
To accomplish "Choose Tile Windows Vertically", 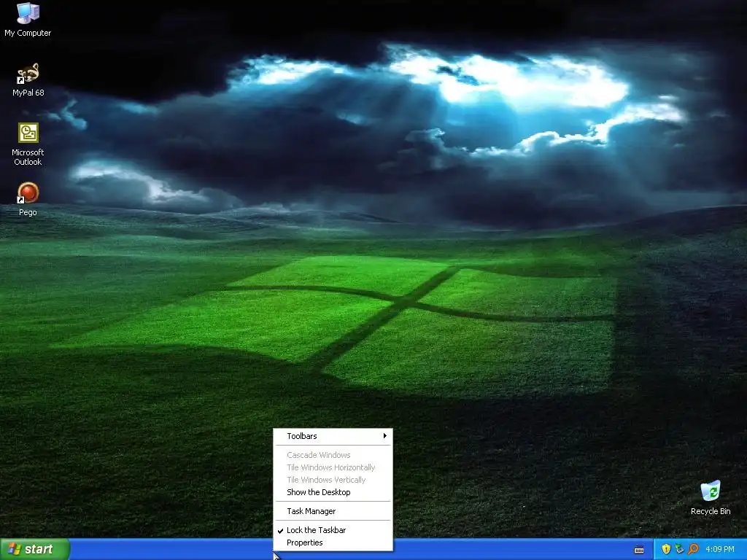I will pos(333,480).
